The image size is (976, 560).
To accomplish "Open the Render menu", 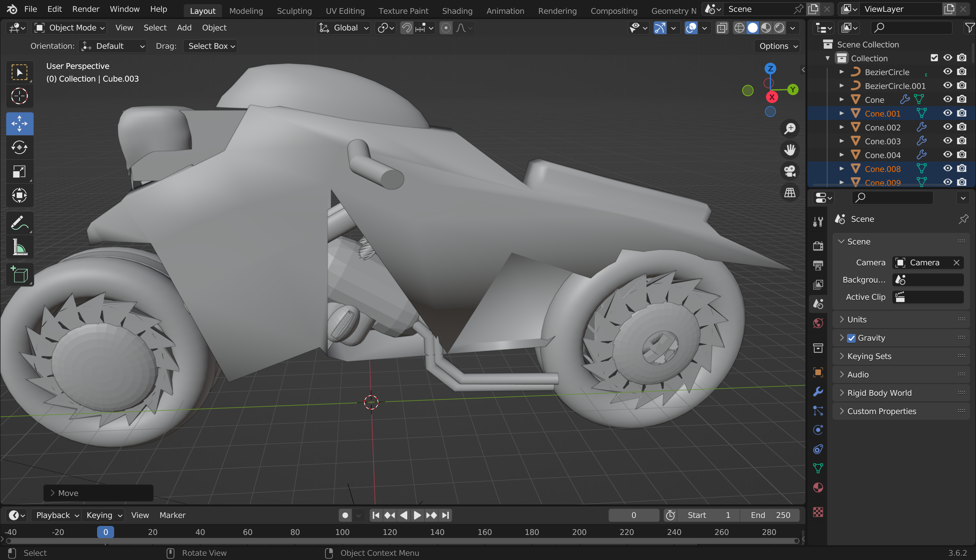I will (x=85, y=9).
